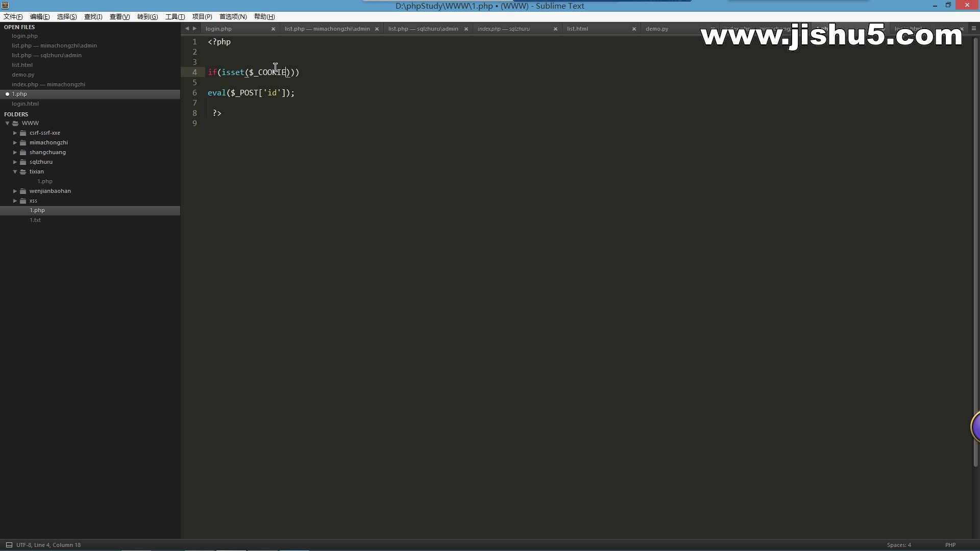The image size is (980, 551).
Task: Click the ?> closing tag on line 8
Action: pyautogui.click(x=217, y=113)
